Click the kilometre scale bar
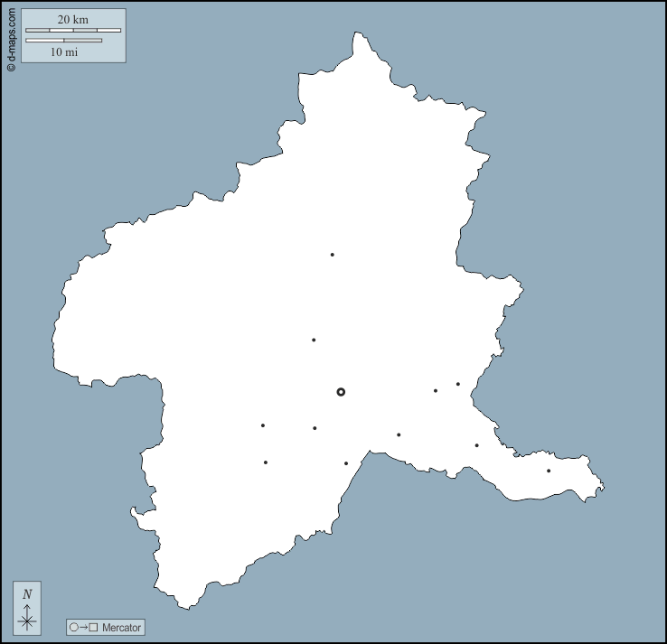667x644 pixels. pos(72,31)
